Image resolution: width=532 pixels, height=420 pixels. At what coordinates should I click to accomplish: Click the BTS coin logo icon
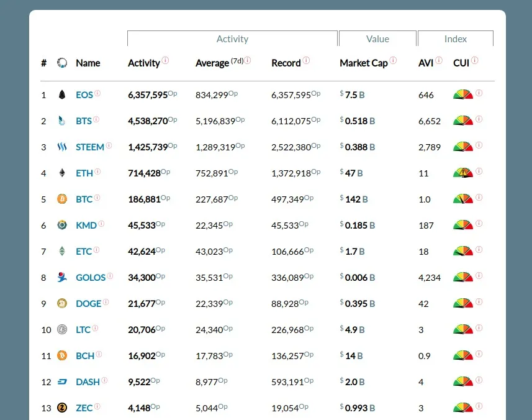[61, 121]
